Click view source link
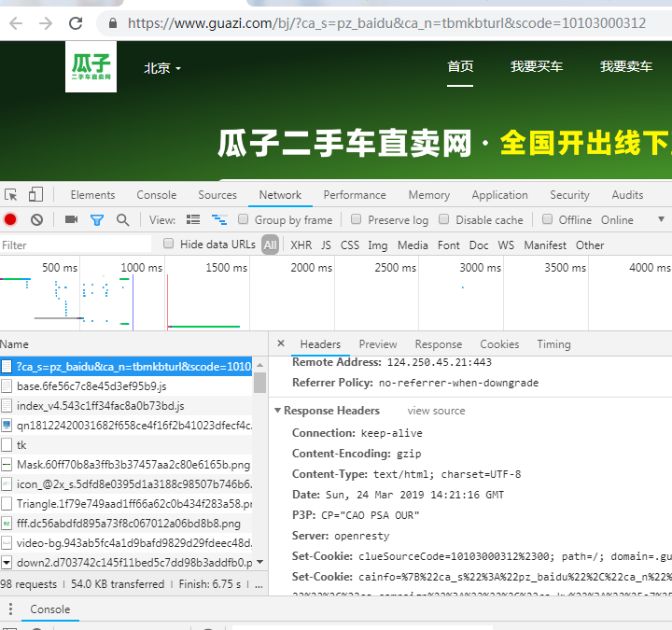Viewport: 672px width, 630px height. pyautogui.click(x=436, y=411)
